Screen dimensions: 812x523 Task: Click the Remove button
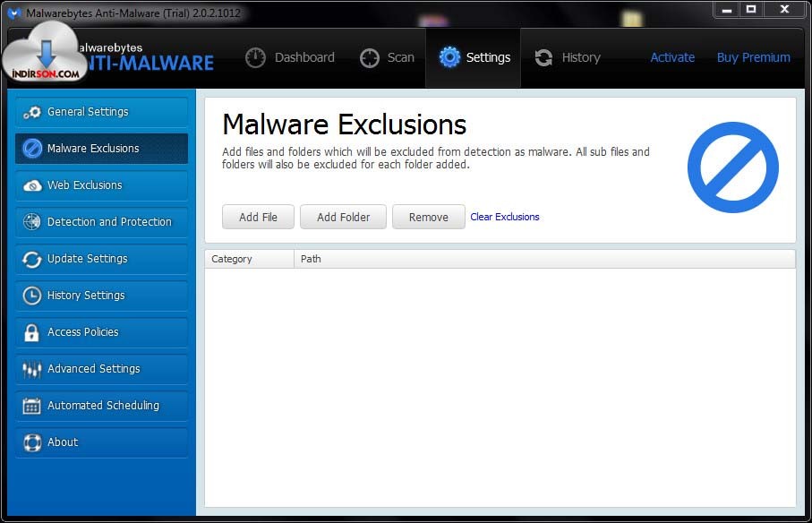(429, 217)
